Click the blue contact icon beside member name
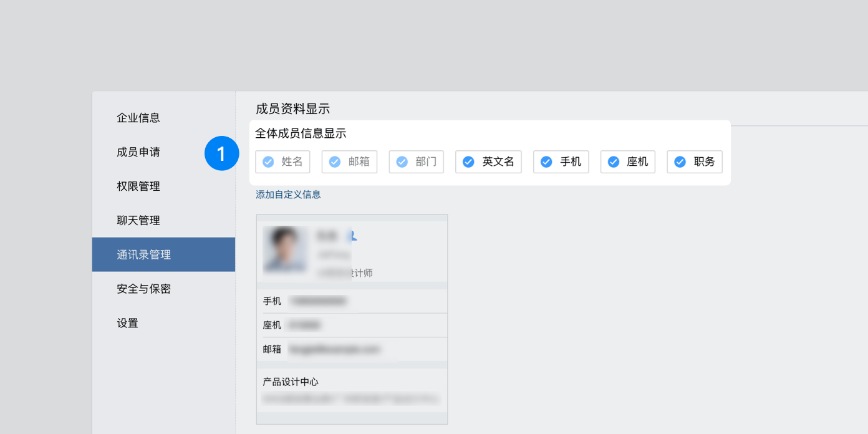This screenshot has height=434, width=868. tap(352, 236)
